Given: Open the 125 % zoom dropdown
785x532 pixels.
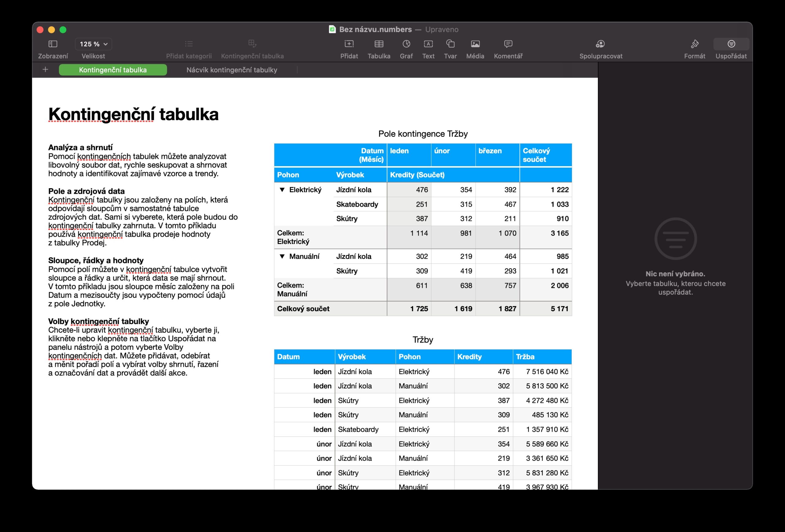Looking at the screenshot, I should click(x=93, y=44).
